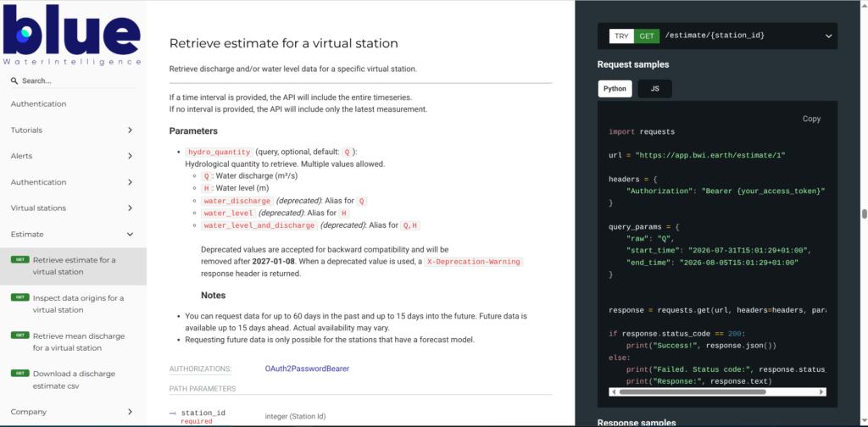The height and width of the screenshot is (427, 868).
Task: Click the PATH PARAMETERS label
Action: 203,389
